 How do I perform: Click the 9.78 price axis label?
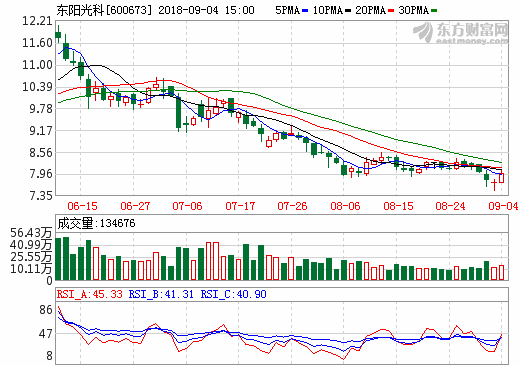pyautogui.click(x=41, y=109)
